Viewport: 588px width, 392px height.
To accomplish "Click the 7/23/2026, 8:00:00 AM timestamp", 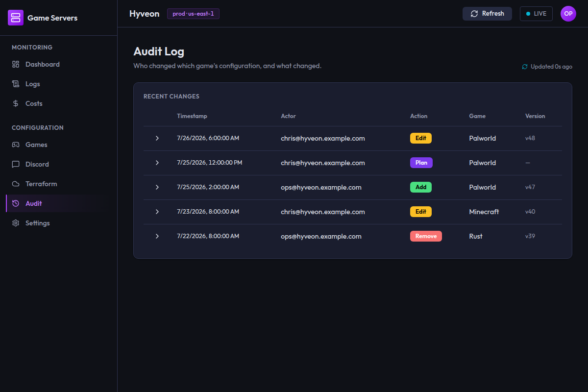I will click(208, 212).
